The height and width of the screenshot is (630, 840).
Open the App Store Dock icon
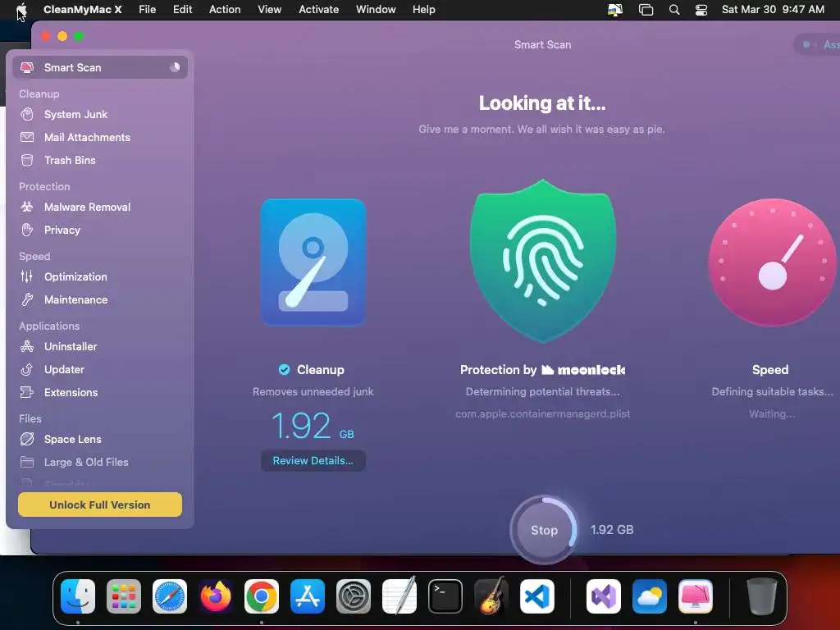[308, 596]
